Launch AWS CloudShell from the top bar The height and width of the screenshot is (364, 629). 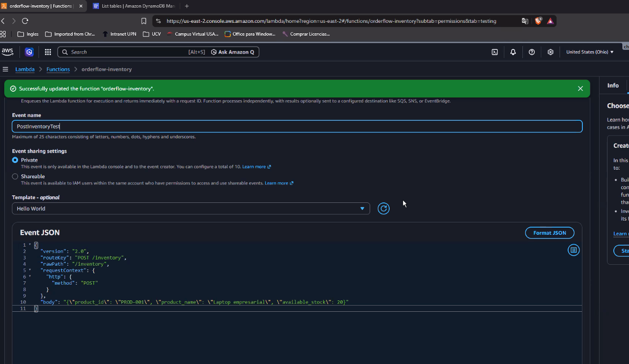495,52
